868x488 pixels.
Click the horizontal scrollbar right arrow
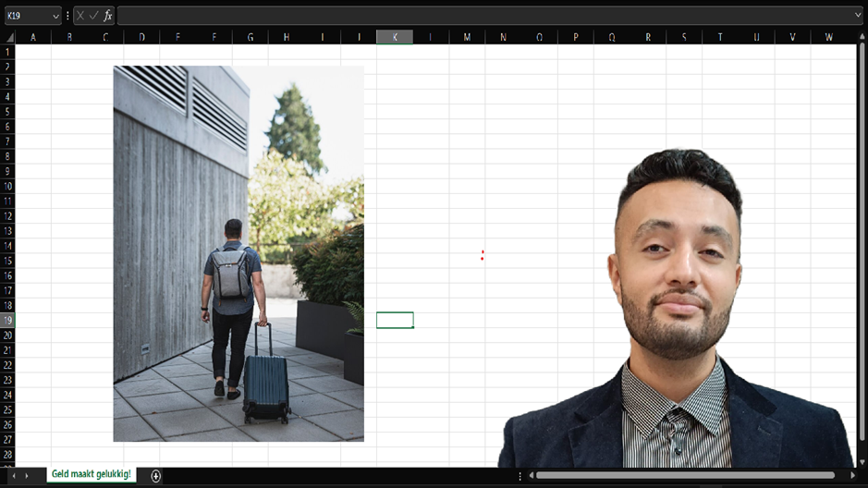coord(852,476)
